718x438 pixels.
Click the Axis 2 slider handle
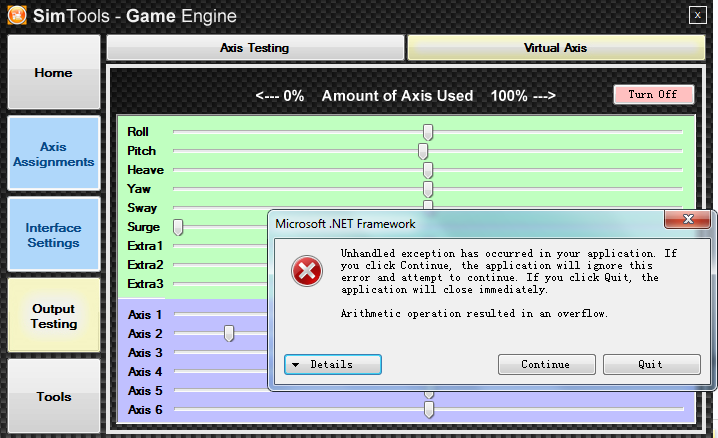tap(229, 334)
